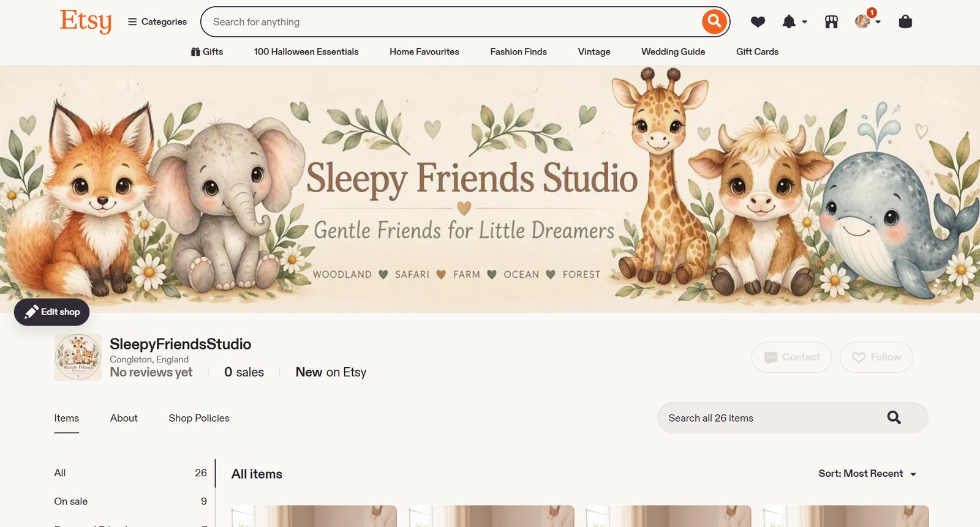The width and height of the screenshot is (980, 527).
Task: Click the 'All items' heading
Action: [x=257, y=474]
